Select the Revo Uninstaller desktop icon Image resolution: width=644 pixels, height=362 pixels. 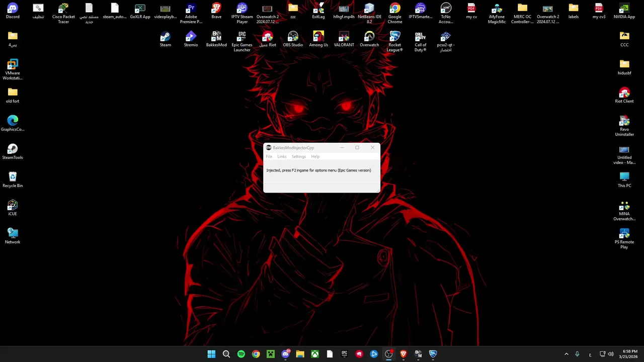[624, 126]
